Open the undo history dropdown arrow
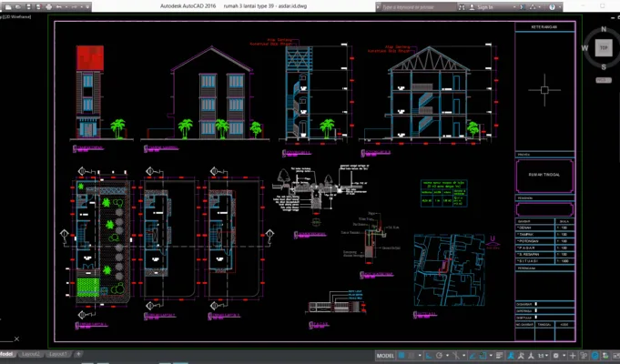The width and height of the screenshot is (620, 364). pyautogui.click(x=66, y=6)
